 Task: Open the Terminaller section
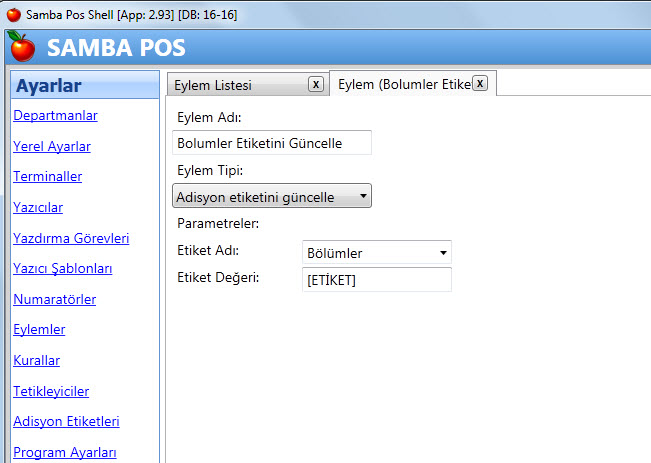[47, 177]
